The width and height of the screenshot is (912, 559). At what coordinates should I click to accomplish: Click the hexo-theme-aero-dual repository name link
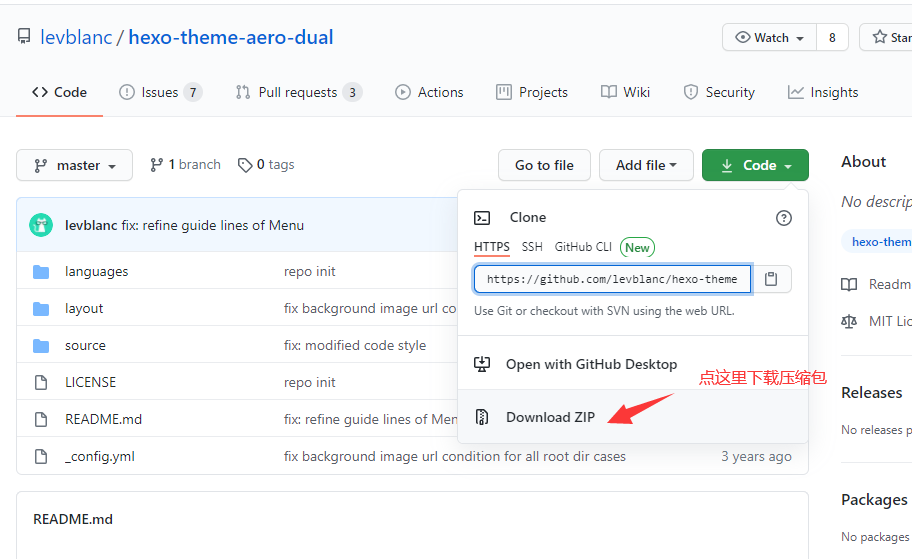pos(231,37)
